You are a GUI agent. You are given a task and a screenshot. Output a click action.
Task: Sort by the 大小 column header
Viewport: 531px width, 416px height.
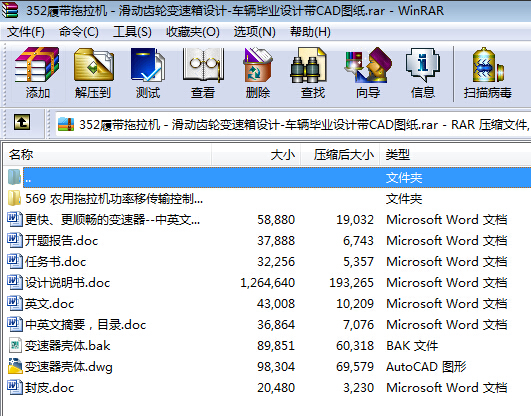(x=256, y=155)
